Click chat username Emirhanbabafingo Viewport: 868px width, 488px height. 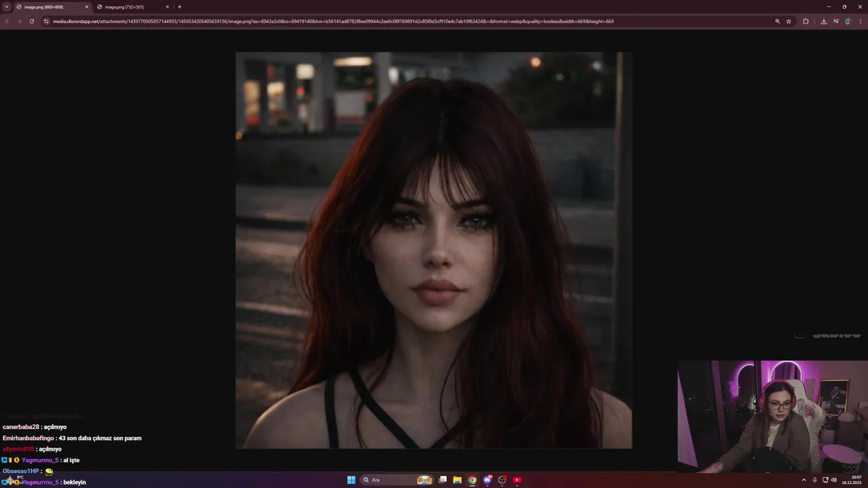tap(28, 438)
